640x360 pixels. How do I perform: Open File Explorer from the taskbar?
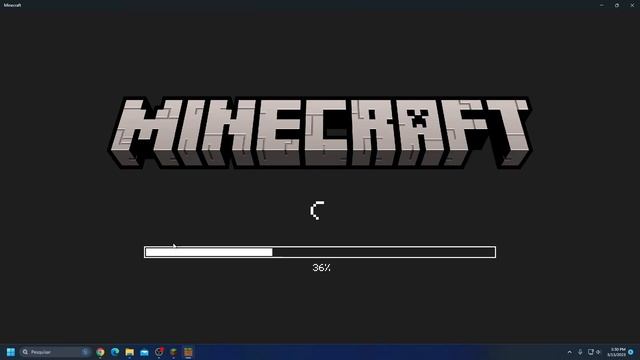click(x=130, y=352)
